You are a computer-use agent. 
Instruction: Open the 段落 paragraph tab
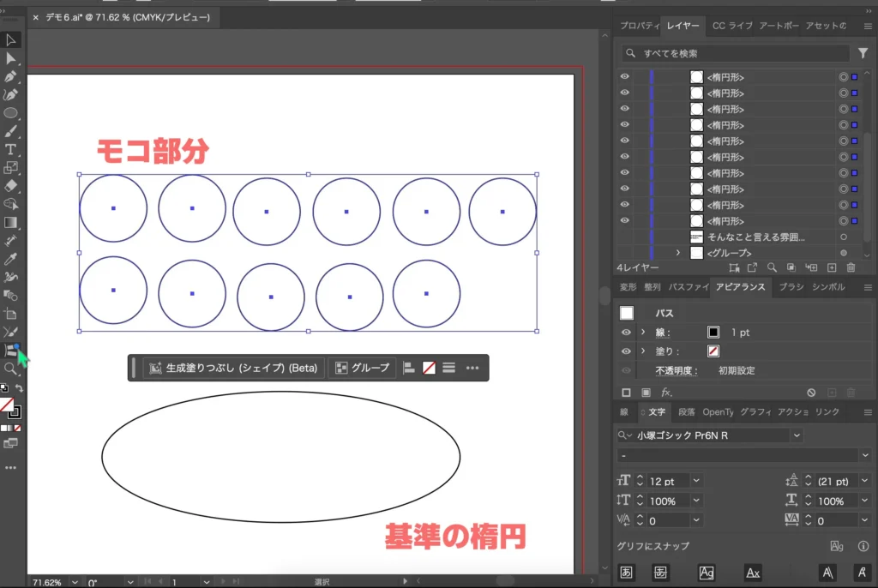tap(687, 412)
